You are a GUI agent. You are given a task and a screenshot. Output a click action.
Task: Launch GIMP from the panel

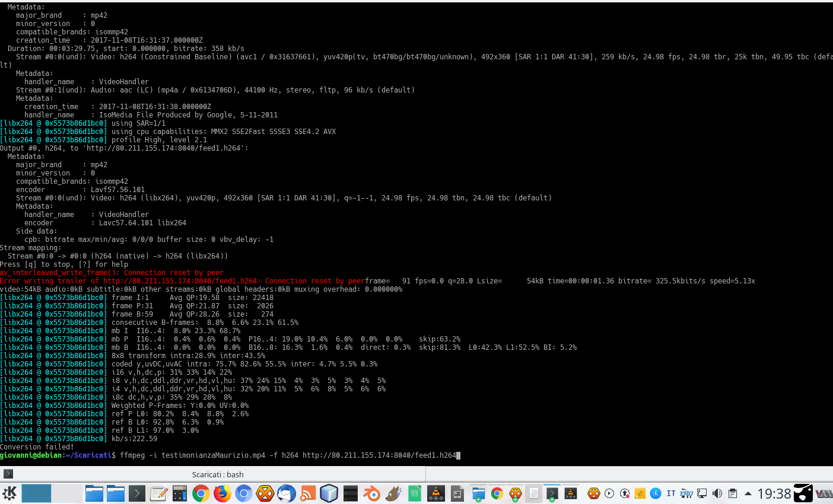[x=393, y=493]
